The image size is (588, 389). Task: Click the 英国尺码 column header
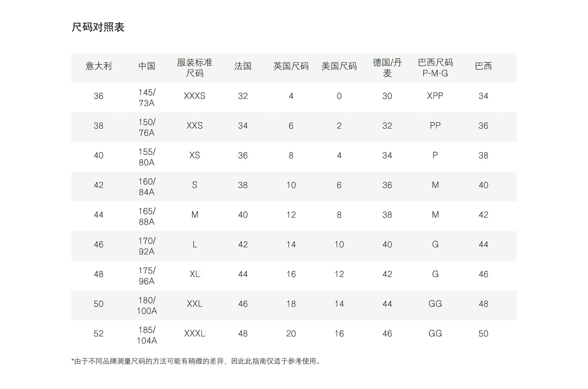[291, 66]
